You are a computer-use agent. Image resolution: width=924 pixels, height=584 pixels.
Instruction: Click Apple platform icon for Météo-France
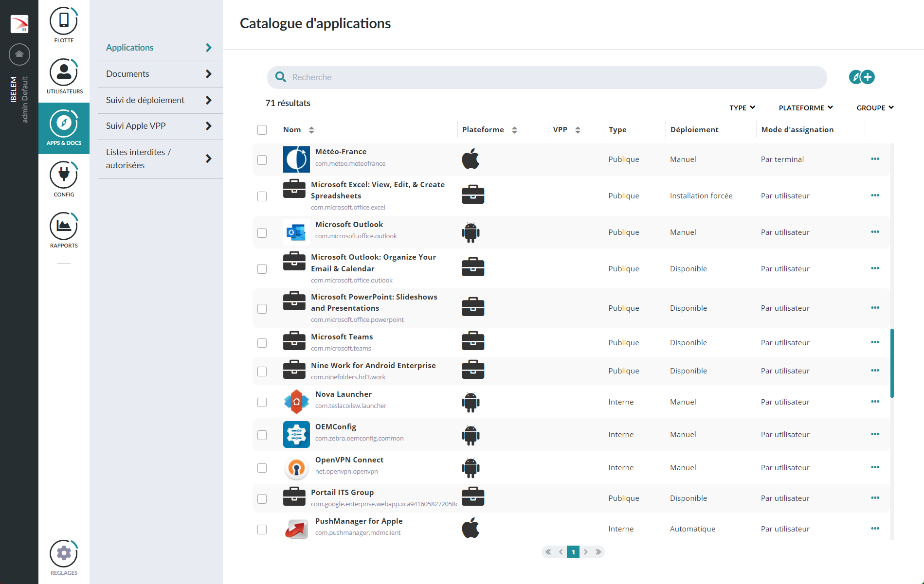coord(471,159)
